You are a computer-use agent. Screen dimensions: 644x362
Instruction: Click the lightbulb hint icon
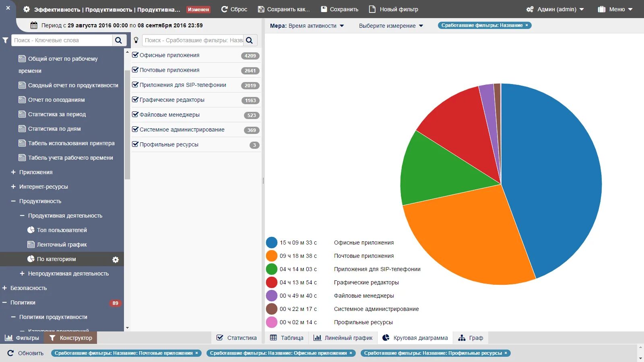click(x=136, y=40)
